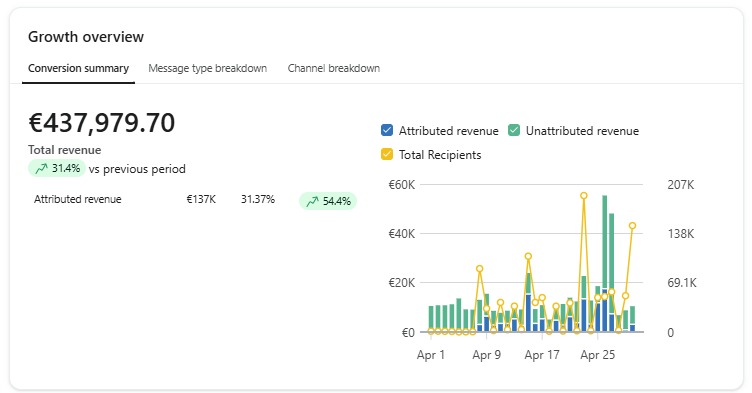
Task: Click the Apr 17 date label
Action: (542, 355)
